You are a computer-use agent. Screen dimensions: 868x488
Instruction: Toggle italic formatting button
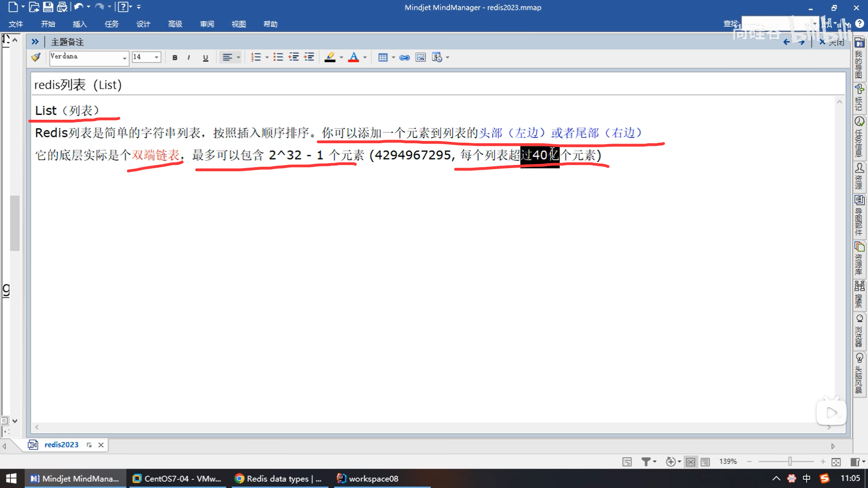pos(189,57)
